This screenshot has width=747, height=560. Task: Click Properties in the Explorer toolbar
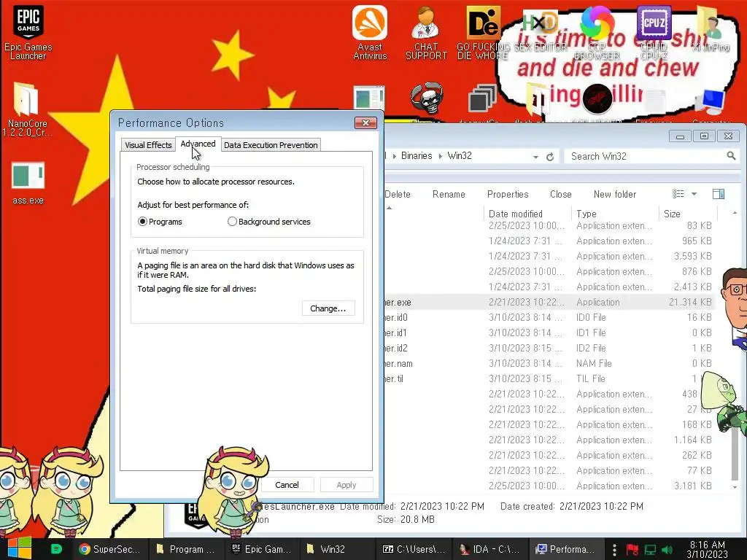point(508,194)
